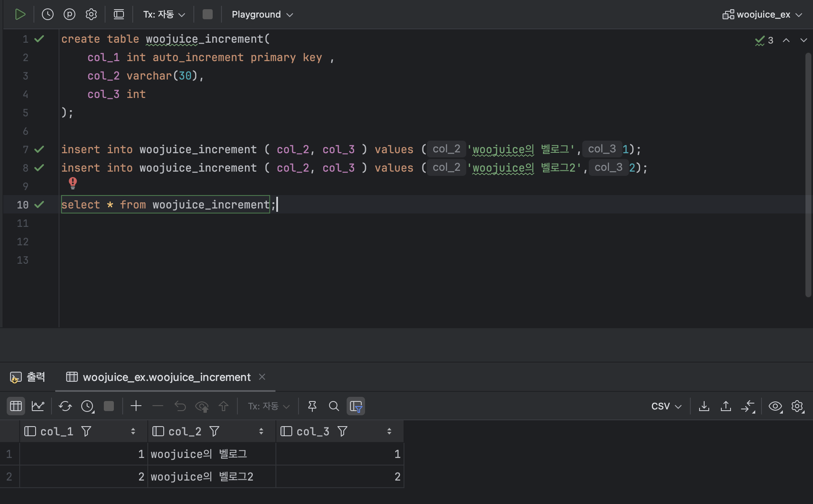Open the Tx: 자동 transaction mode dropdown

[164, 15]
